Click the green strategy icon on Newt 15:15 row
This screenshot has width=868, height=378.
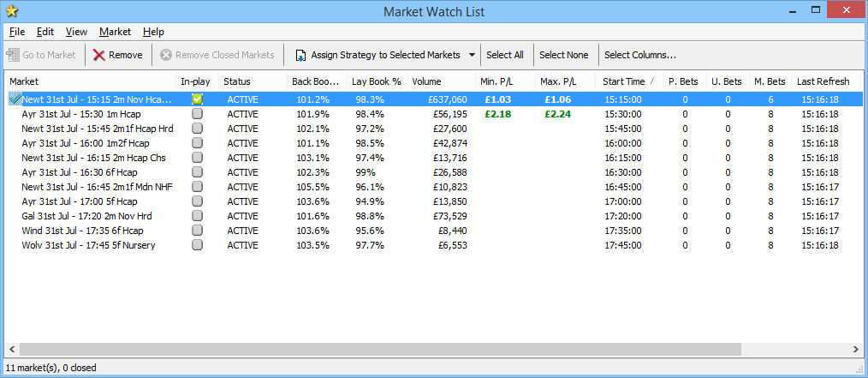point(15,99)
